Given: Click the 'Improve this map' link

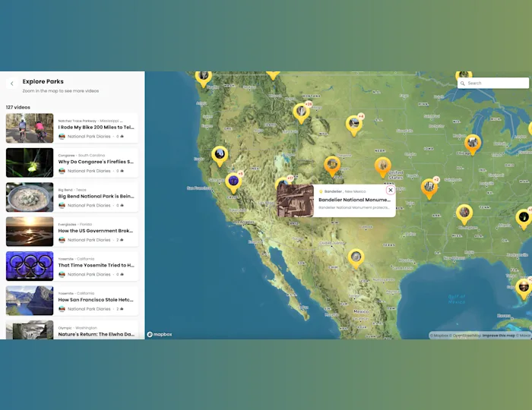Looking at the screenshot, I should point(499,336).
